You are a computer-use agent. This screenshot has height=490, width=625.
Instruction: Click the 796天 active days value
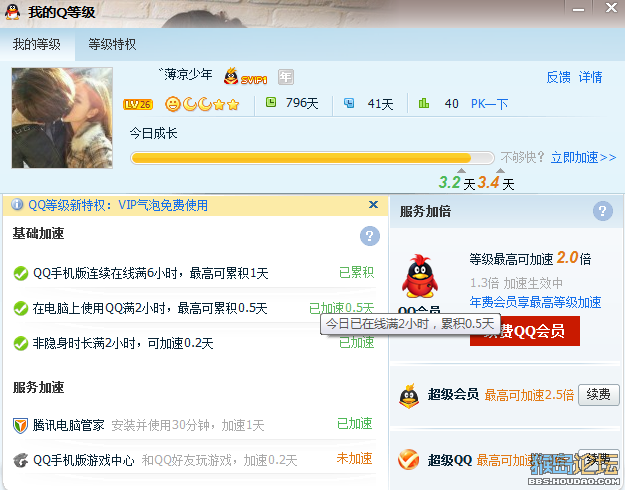(x=302, y=103)
